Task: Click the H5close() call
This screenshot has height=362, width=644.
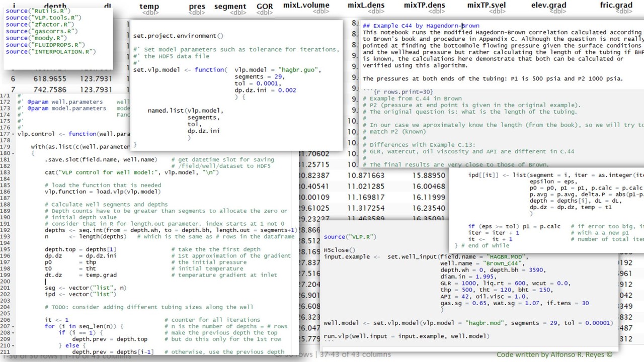Action: [x=339, y=250]
